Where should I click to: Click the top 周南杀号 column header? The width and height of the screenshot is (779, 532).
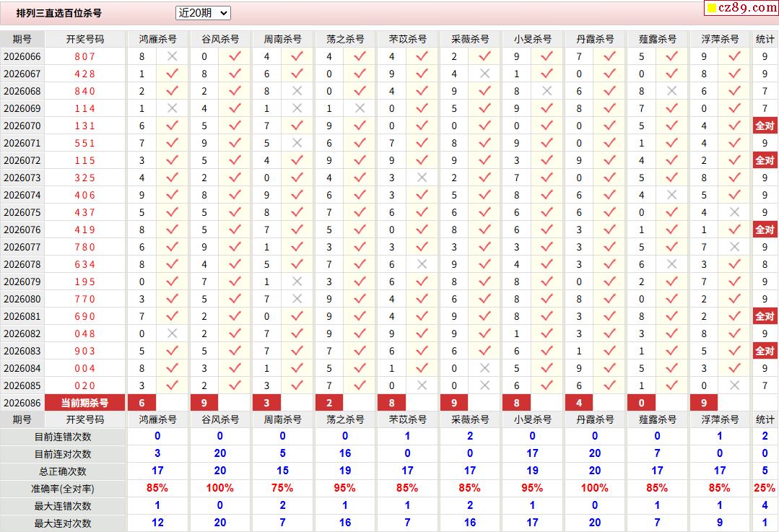click(283, 39)
